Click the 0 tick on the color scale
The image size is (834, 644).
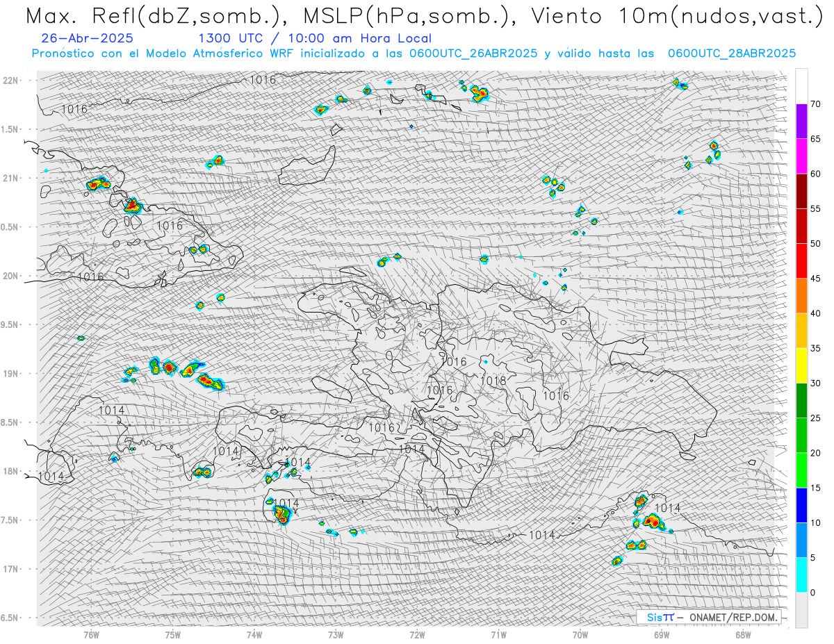[813, 593]
